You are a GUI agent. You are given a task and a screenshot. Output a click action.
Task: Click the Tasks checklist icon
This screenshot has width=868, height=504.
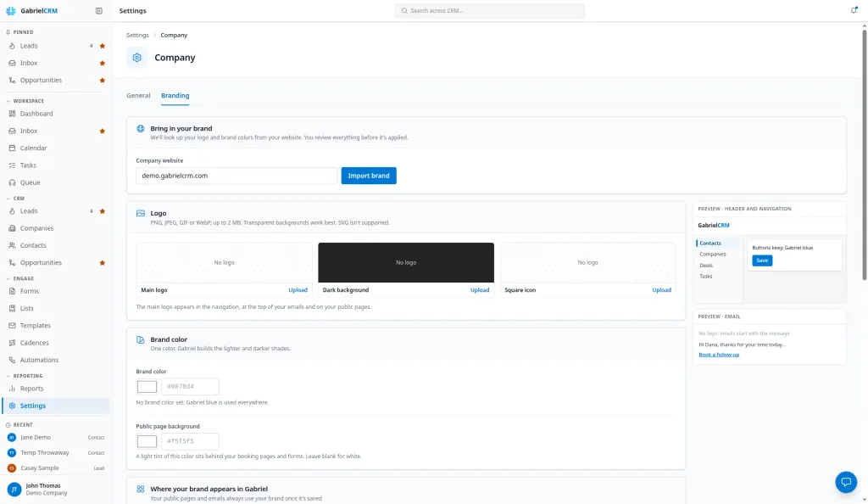[12, 165]
